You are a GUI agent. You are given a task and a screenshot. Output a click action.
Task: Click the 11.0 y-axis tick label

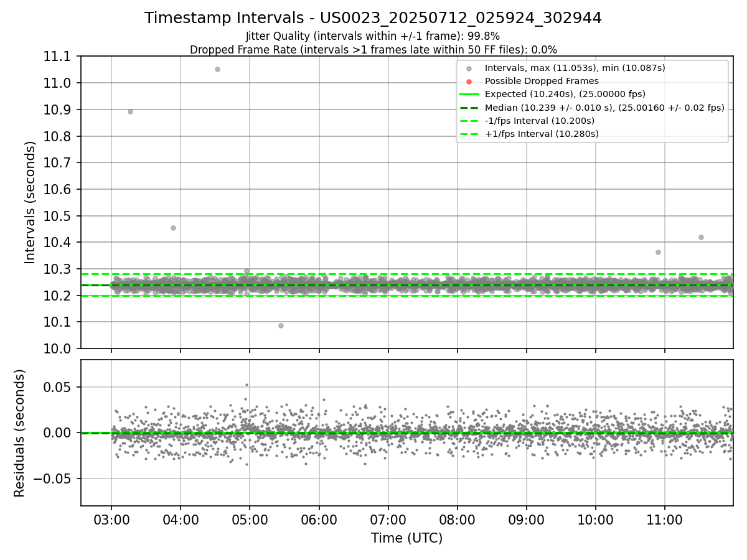pyautogui.click(x=57, y=83)
